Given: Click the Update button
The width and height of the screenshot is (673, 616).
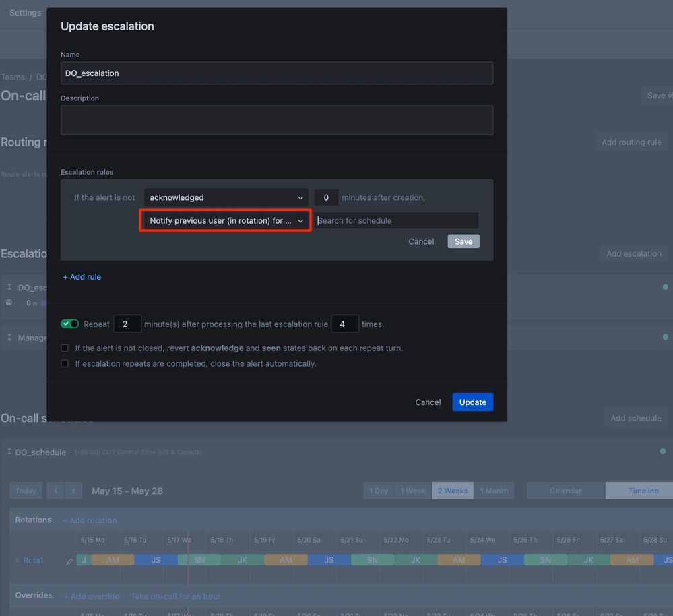Looking at the screenshot, I should (x=472, y=402).
